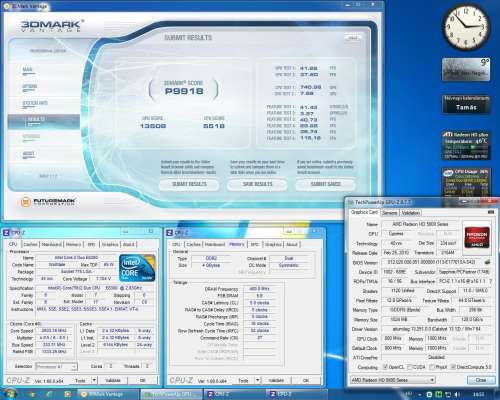Open the processor Selection dropdown in CPU-Z
This screenshot has height=400, width=500.
tap(56, 367)
